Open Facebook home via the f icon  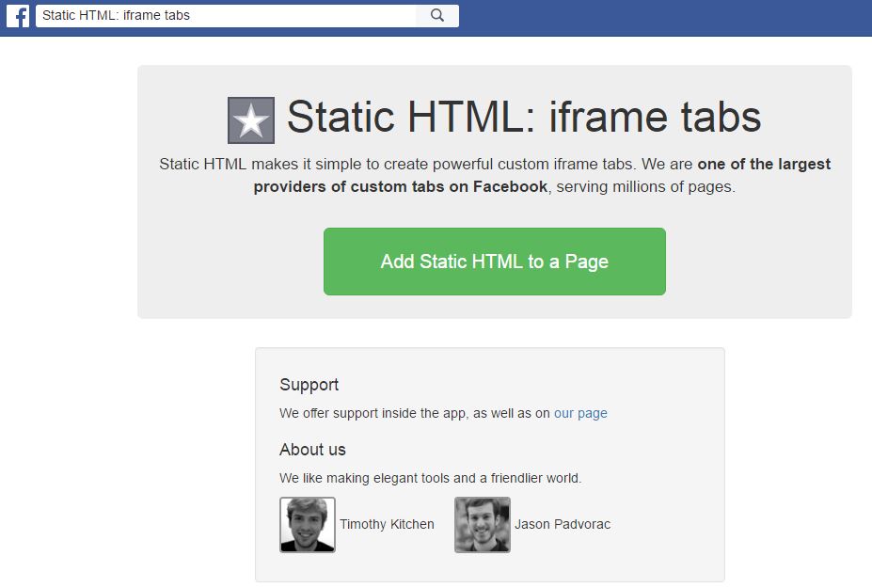point(17,15)
